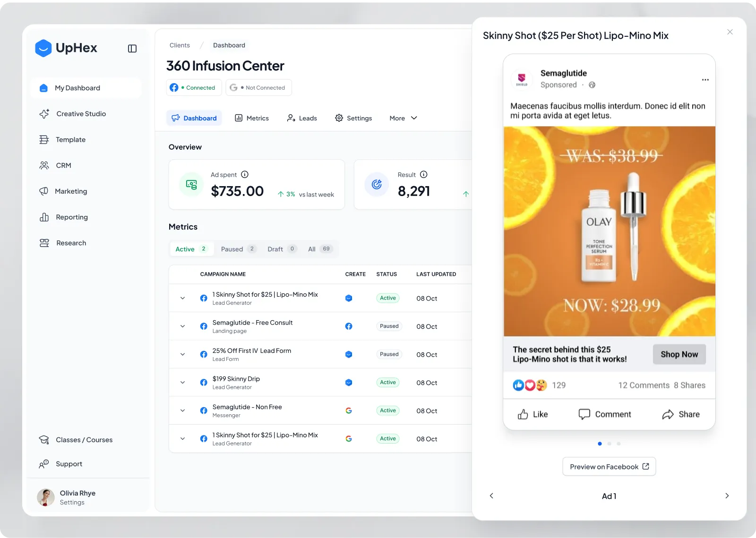Select the second carousel dot
Screen dimensions: 756x538
point(609,444)
